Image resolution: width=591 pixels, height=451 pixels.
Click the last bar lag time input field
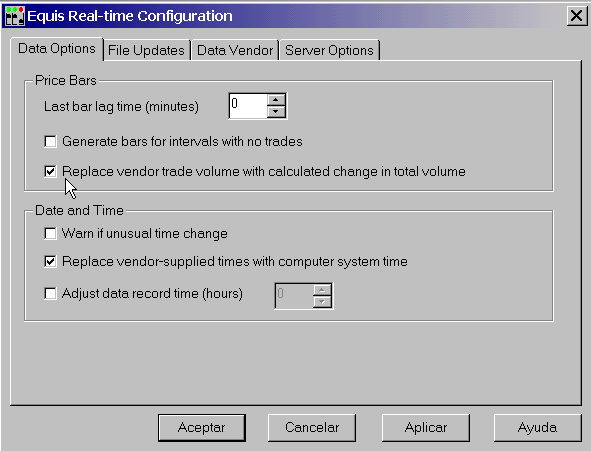click(x=248, y=106)
